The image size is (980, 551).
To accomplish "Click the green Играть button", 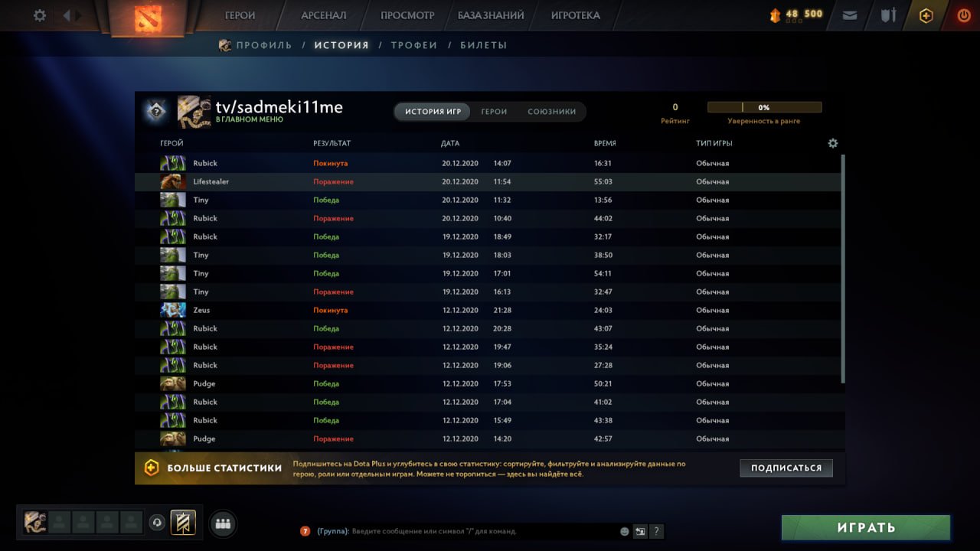I will 866,527.
